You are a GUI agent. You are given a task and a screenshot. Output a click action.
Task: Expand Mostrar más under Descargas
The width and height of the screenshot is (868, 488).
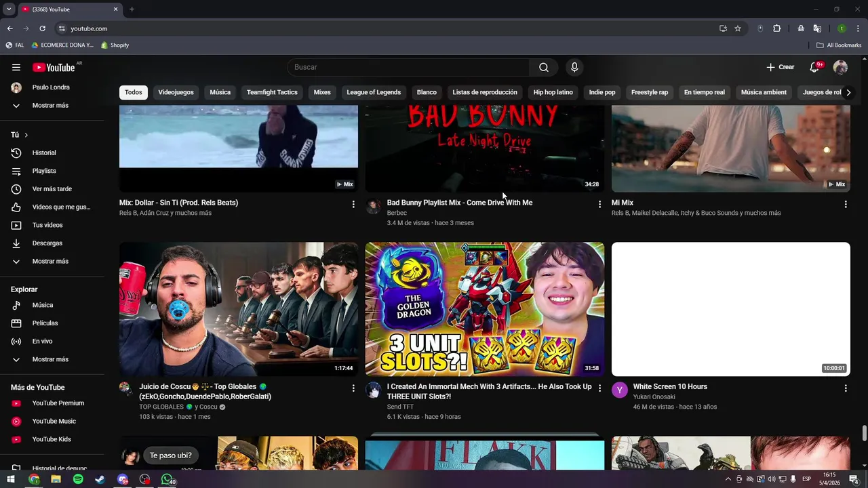tap(52, 262)
